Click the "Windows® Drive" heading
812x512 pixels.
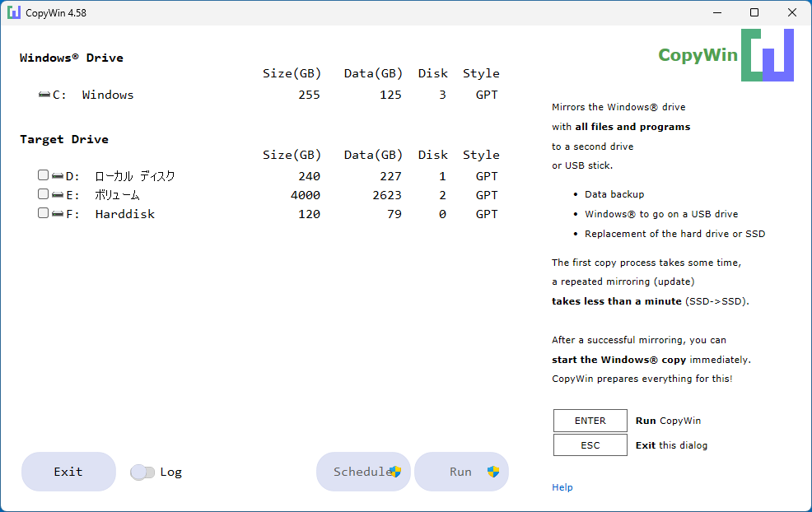(x=72, y=58)
